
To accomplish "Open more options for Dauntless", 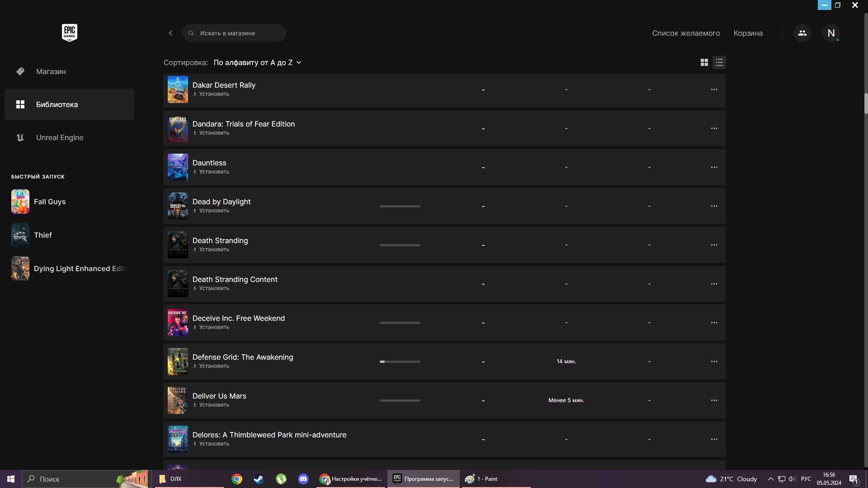I will coord(714,167).
